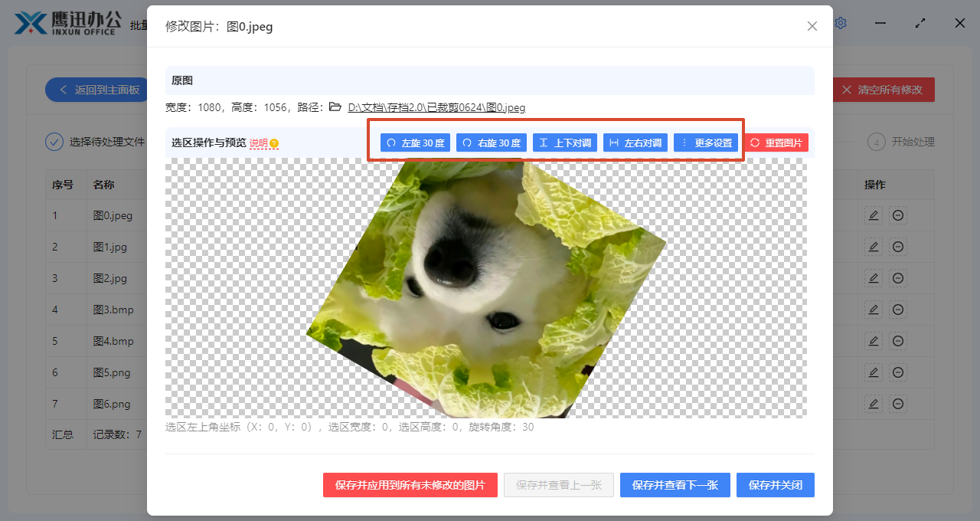Click edit pencil icon for row 7
Screen dimensions: 980x521
(x=874, y=404)
